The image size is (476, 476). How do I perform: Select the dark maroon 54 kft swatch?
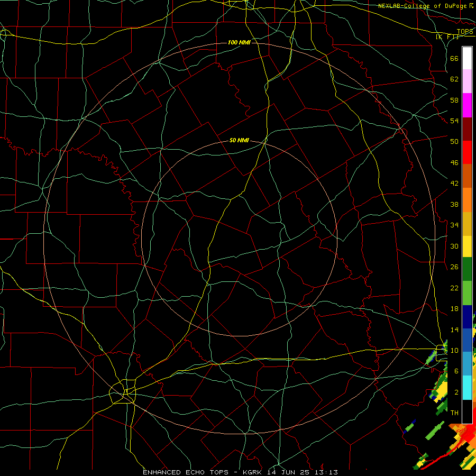coord(467,129)
